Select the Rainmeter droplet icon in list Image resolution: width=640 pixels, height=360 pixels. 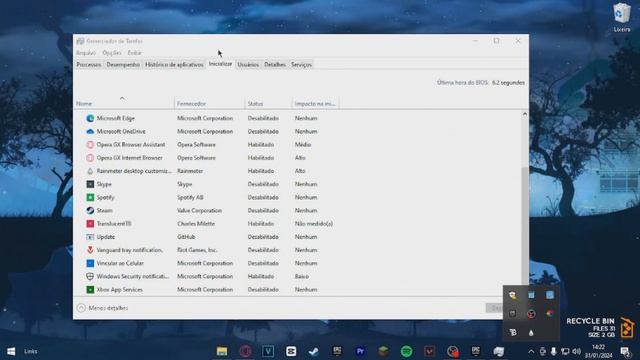coord(90,171)
